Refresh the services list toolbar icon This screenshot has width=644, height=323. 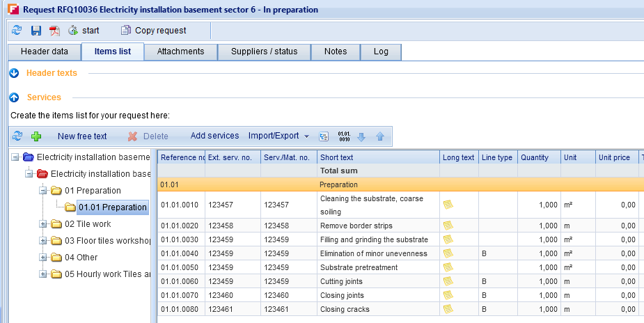[17, 136]
